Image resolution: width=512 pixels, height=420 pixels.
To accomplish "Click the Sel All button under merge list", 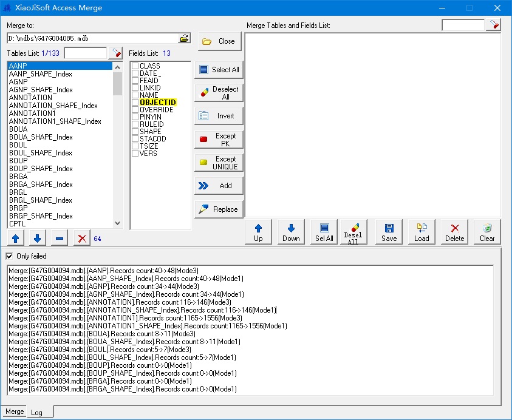I will click(x=324, y=232).
